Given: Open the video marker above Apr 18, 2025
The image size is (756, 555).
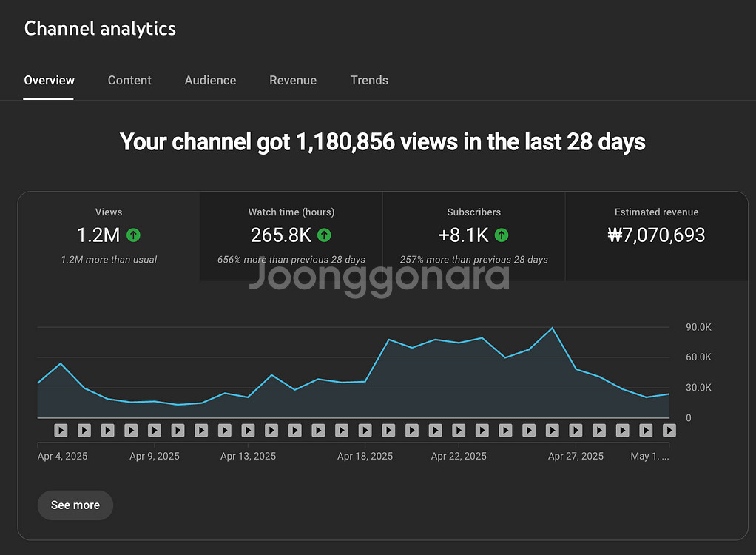Looking at the screenshot, I should pyautogui.click(x=365, y=430).
